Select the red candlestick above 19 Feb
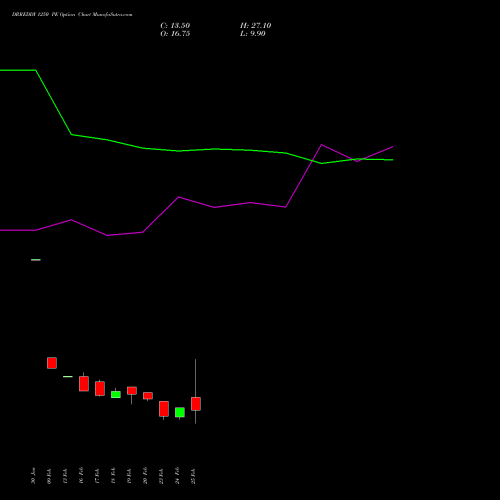Screen dimensions: 500x500 (x=132, y=391)
